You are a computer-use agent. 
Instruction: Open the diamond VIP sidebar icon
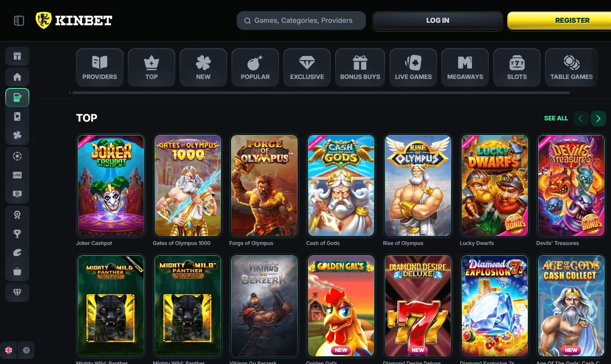click(x=17, y=292)
